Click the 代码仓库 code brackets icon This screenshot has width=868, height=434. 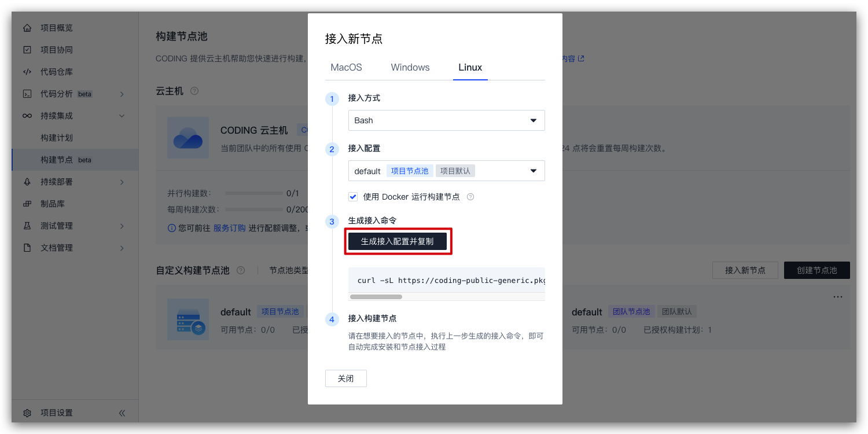pos(27,72)
